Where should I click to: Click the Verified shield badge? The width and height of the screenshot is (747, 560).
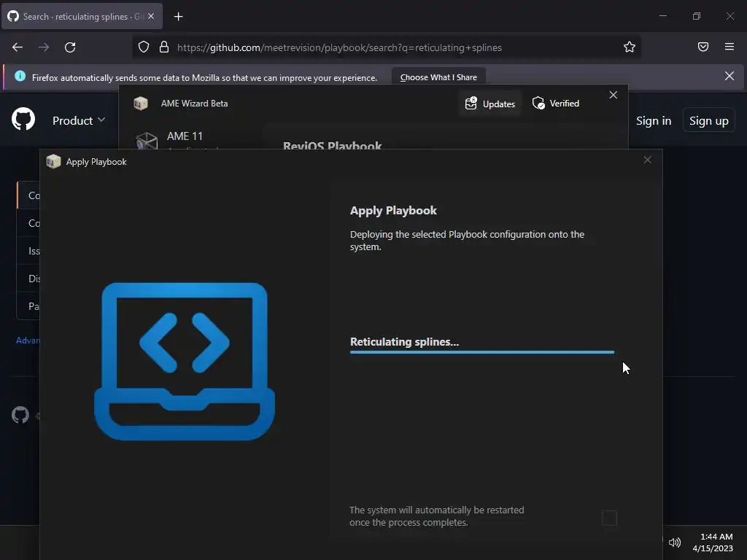point(555,104)
